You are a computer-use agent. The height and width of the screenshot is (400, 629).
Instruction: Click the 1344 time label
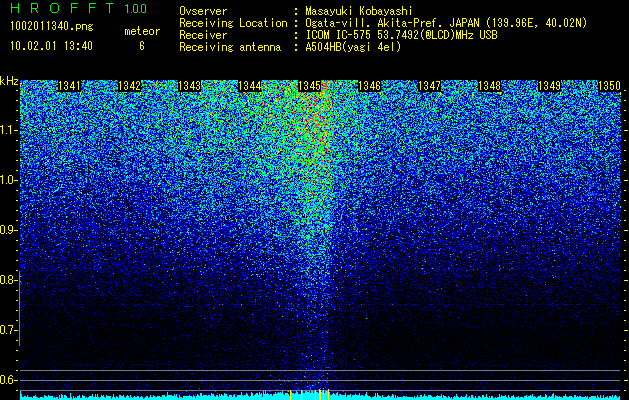click(x=250, y=86)
